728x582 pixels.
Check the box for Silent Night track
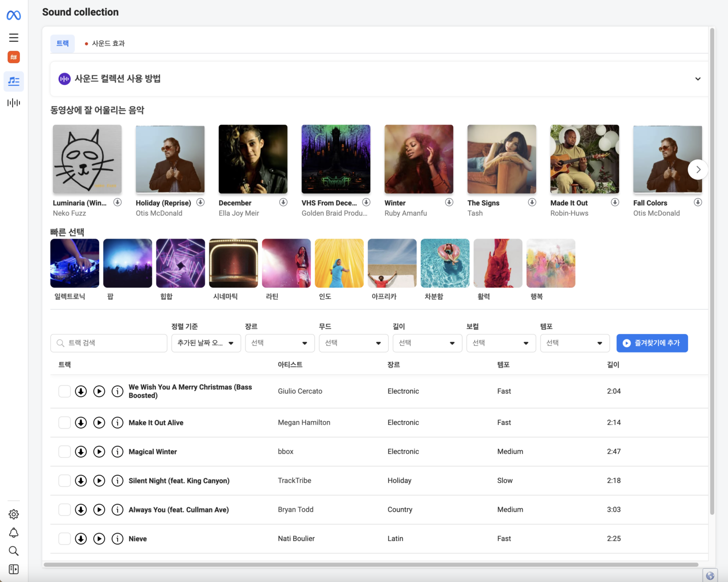click(64, 480)
